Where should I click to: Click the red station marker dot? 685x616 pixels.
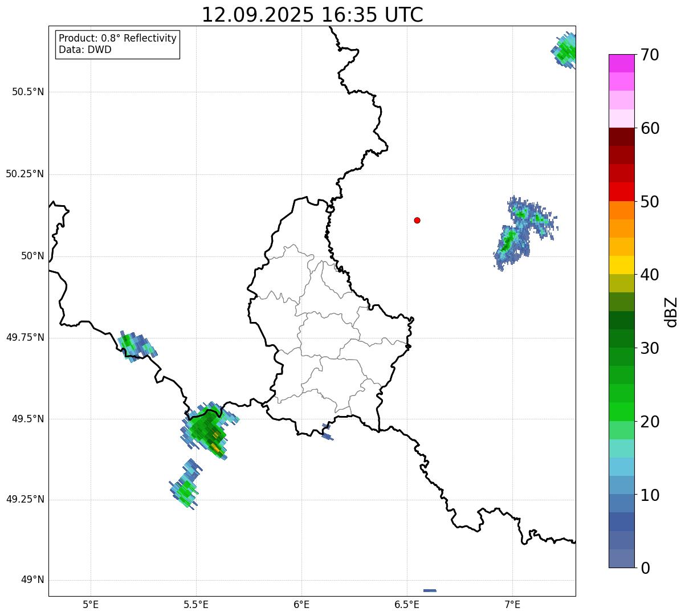[x=417, y=220]
